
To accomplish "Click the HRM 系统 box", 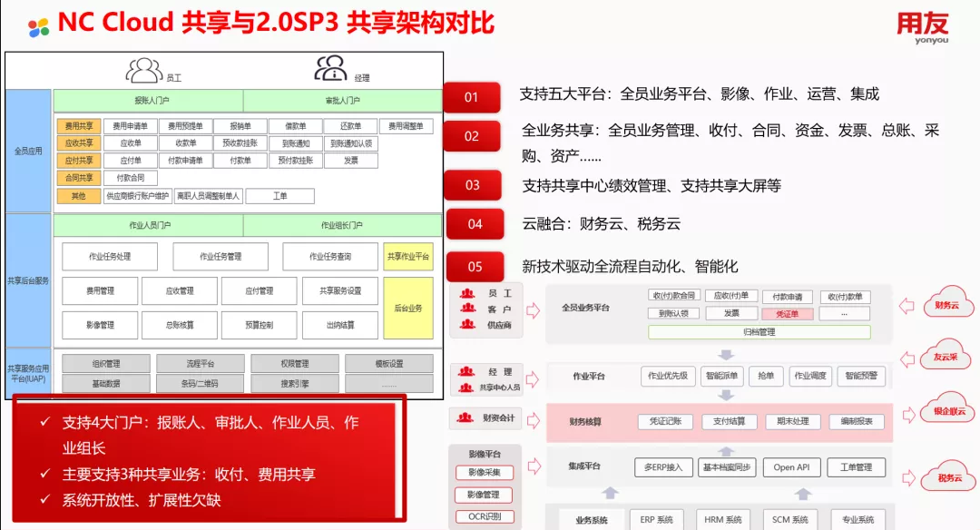I will point(723,519).
